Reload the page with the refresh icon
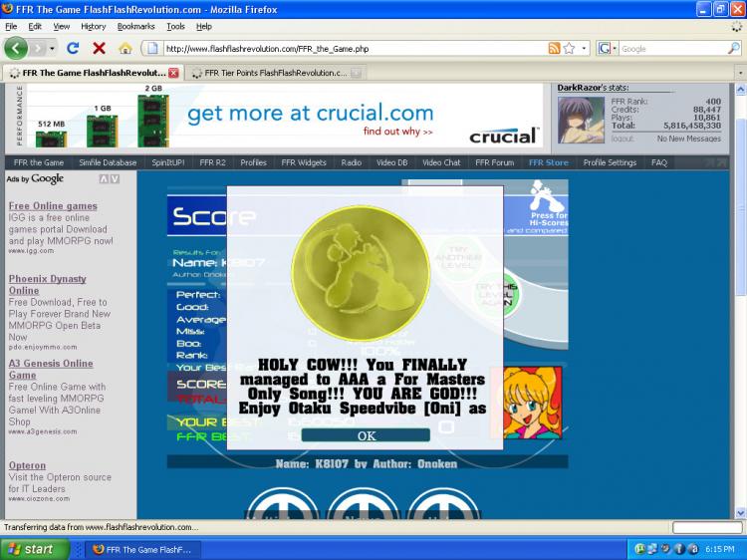This screenshot has height=560, width=747. 73,48
